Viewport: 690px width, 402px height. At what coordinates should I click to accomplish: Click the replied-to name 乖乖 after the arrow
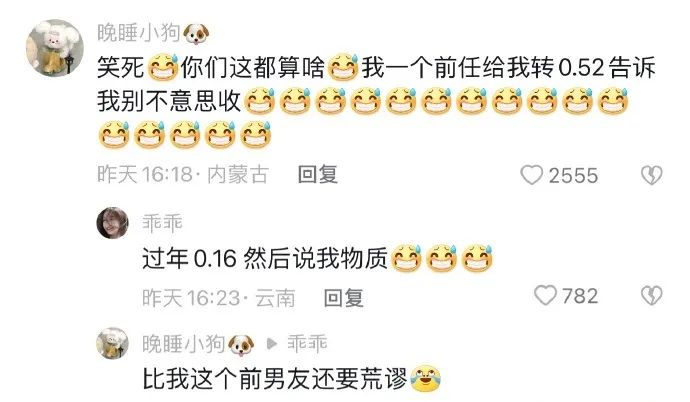tap(307, 343)
